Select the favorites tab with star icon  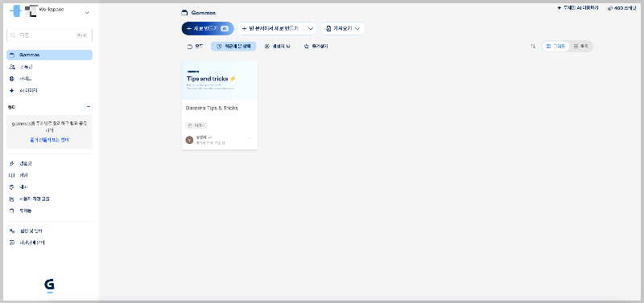(x=316, y=47)
